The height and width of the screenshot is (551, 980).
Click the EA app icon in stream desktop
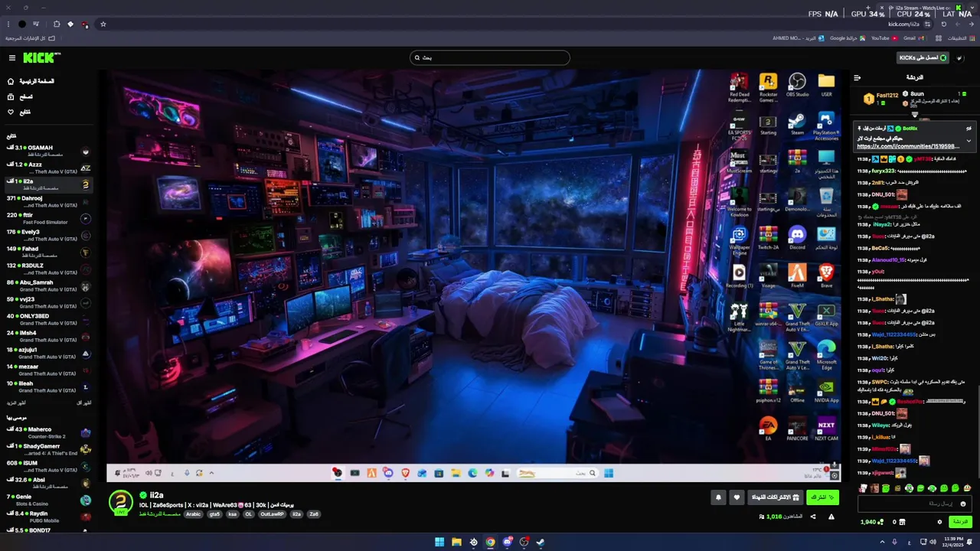tap(768, 429)
